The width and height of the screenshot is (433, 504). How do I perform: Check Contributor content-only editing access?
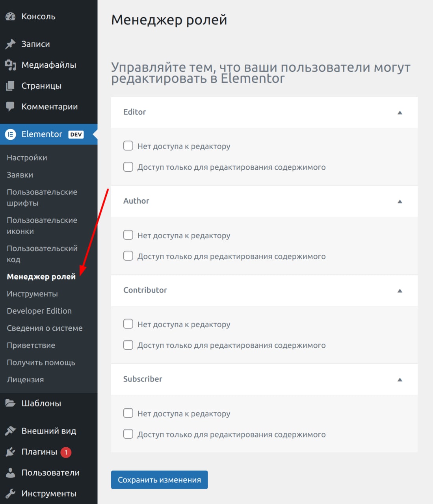128,345
